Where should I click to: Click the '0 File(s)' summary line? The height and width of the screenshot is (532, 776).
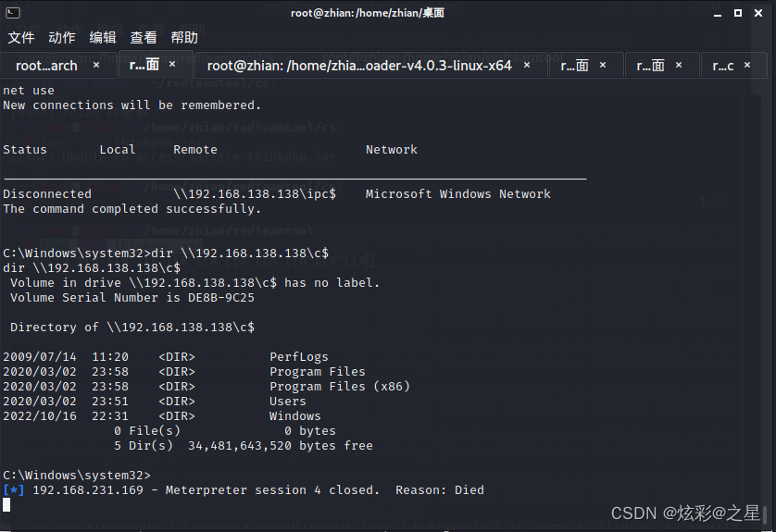pyautogui.click(x=147, y=431)
